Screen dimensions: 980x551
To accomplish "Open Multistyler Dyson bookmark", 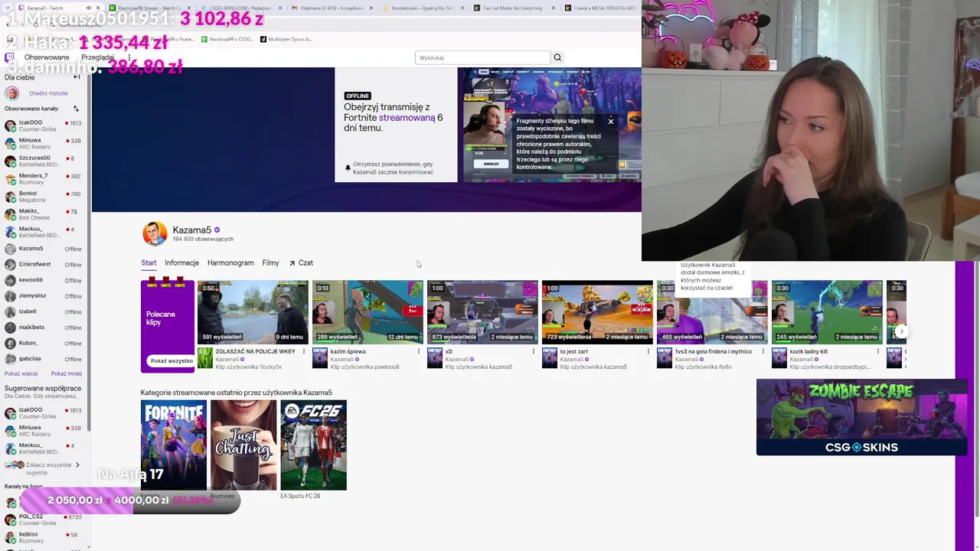I will pos(286,39).
